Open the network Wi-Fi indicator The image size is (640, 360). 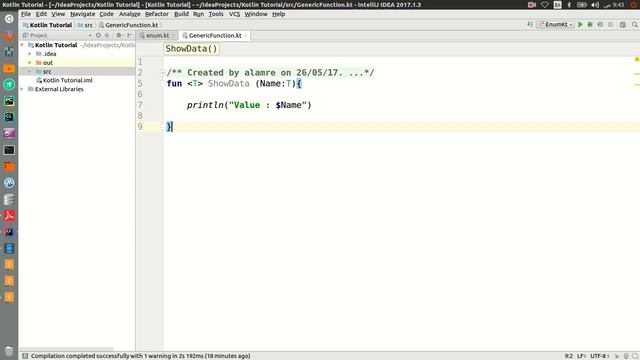click(544, 5)
